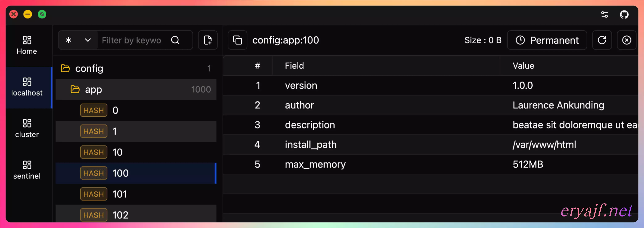Click the author value Laurence Ankunding

coord(558,105)
